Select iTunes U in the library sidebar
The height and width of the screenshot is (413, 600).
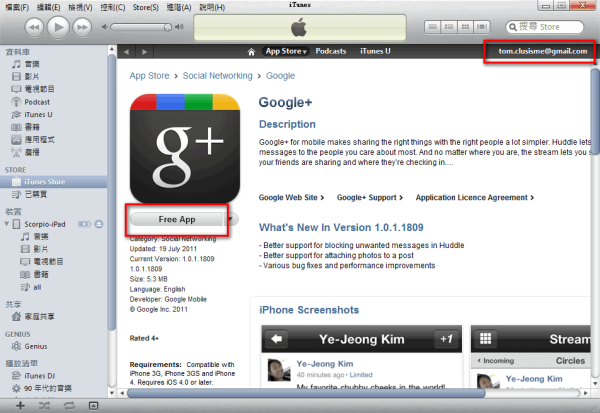coord(32,114)
